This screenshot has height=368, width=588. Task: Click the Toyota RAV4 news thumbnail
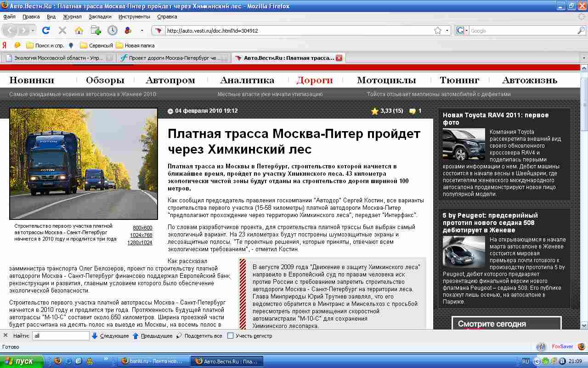[x=464, y=144]
